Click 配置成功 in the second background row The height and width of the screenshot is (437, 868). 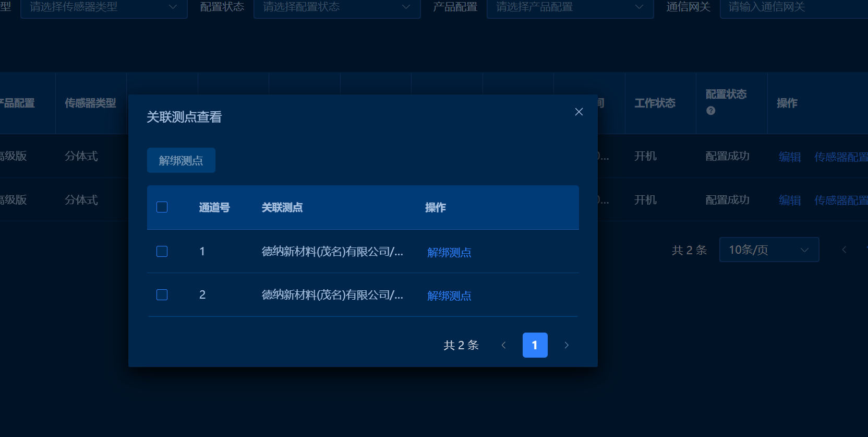tap(728, 200)
